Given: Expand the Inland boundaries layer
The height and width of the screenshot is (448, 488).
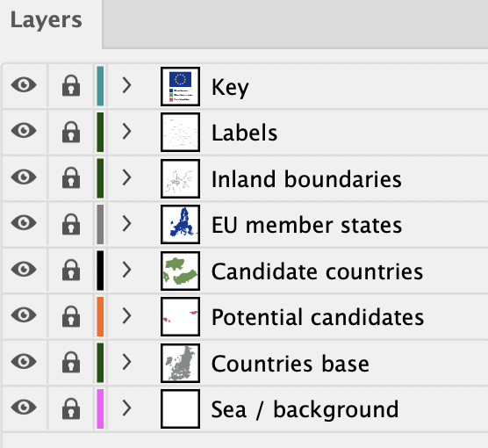Looking at the screenshot, I should pyautogui.click(x=126, y=177).
